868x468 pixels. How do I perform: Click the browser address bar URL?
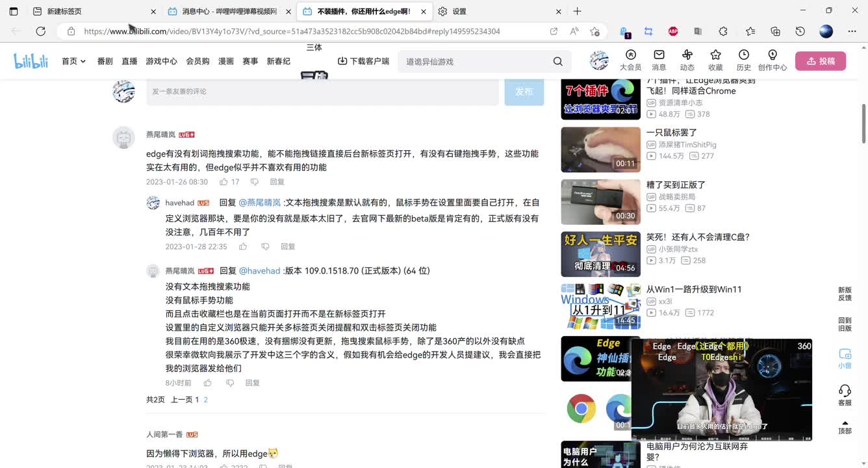[292, 31]
